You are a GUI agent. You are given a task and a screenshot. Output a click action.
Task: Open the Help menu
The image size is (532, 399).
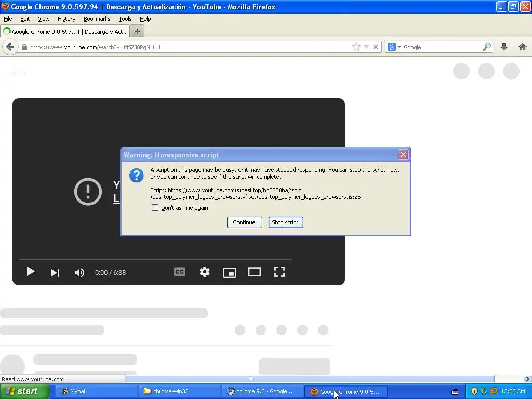coord(145,19)
